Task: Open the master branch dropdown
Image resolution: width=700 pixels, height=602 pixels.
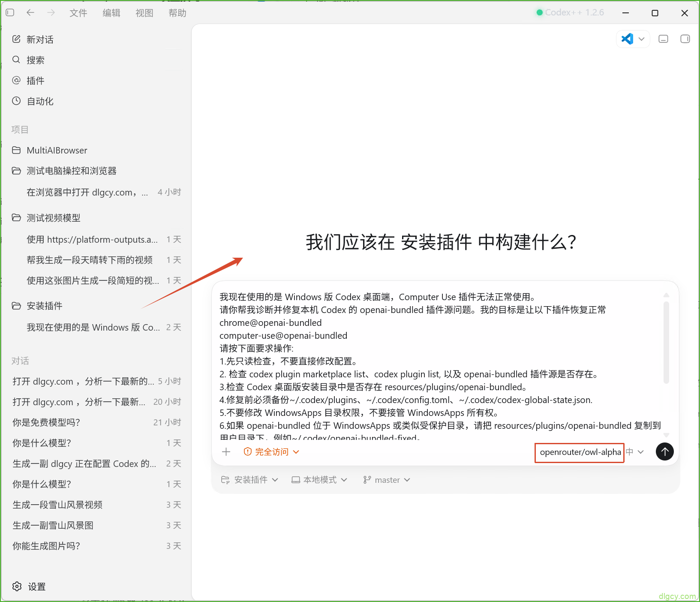Action: pos(387,480)
